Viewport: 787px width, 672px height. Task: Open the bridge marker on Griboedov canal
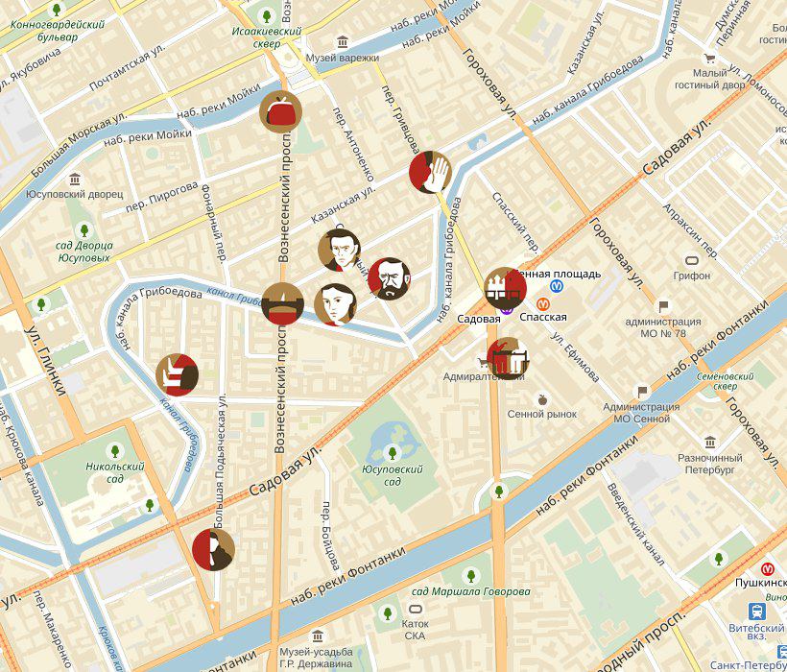click(x=282, y=303)
